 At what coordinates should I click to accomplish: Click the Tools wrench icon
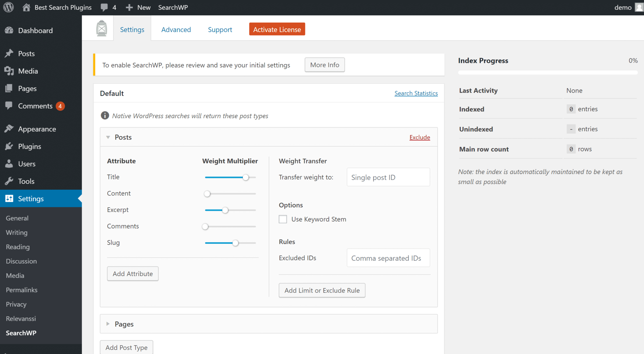[x=9, y=181]
